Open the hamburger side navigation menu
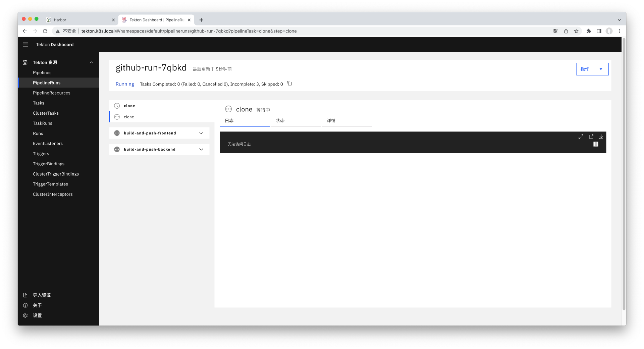This screenshot has width=644, height=349. [x=25, y=45]
